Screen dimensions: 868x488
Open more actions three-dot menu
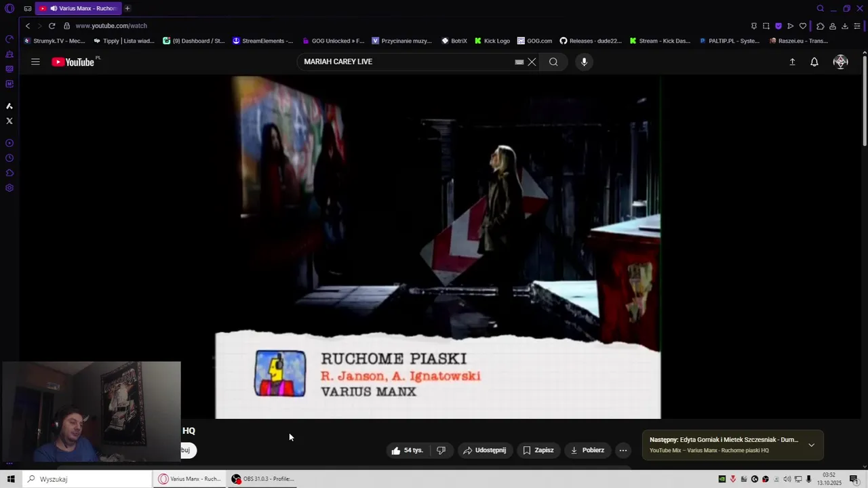623,450
